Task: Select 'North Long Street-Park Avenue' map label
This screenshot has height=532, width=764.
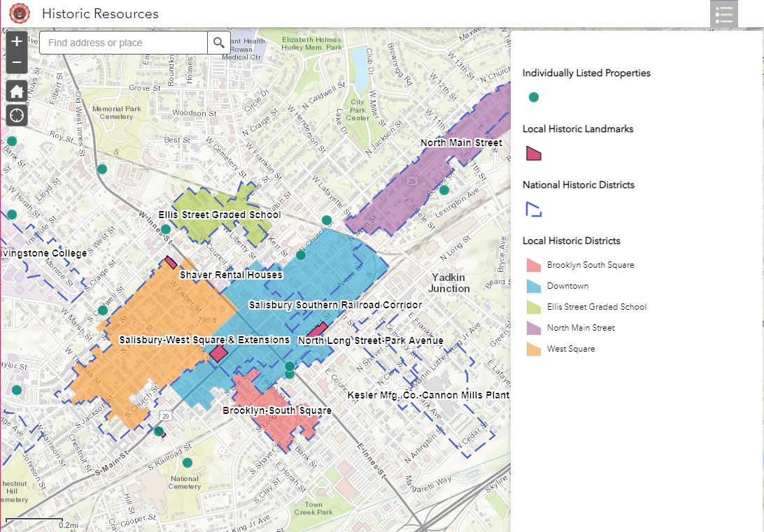Action: [370, 340]
